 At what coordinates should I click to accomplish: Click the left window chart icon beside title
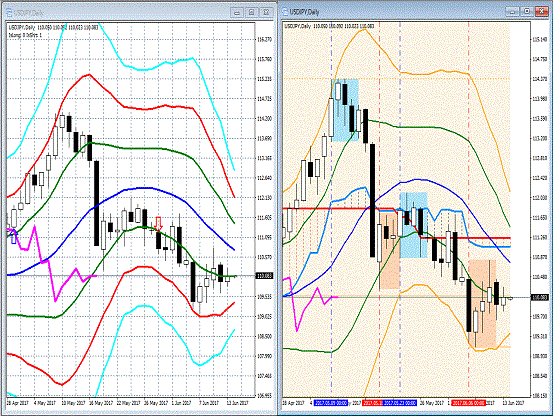[x=9, y=13]
